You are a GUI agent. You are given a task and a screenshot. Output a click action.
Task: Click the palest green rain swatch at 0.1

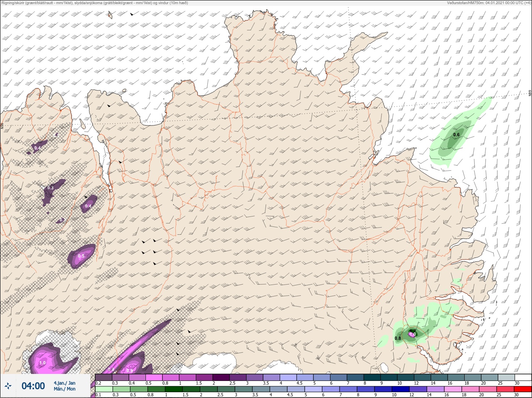pyautogui.click(x=103, y=389)
